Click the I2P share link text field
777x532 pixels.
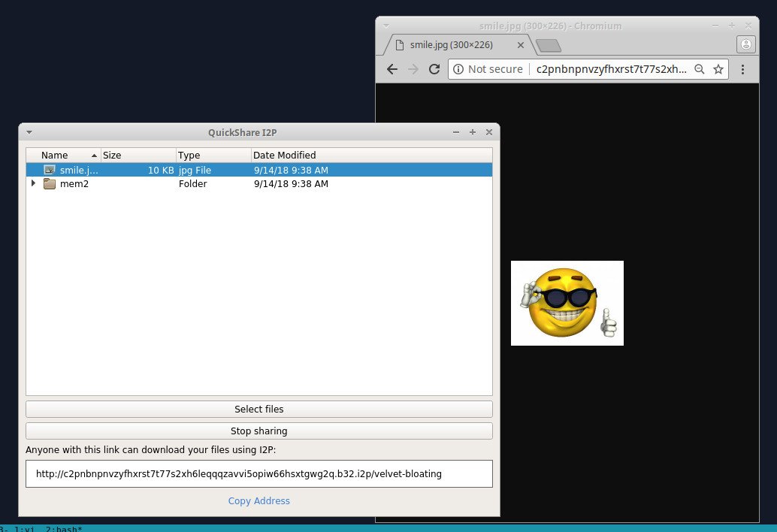[x=258, y=473]
